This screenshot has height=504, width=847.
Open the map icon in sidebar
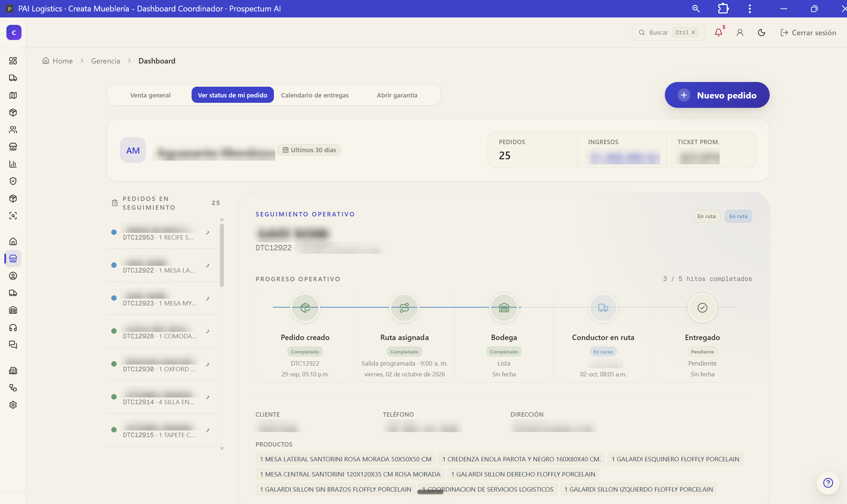[13, 95]
